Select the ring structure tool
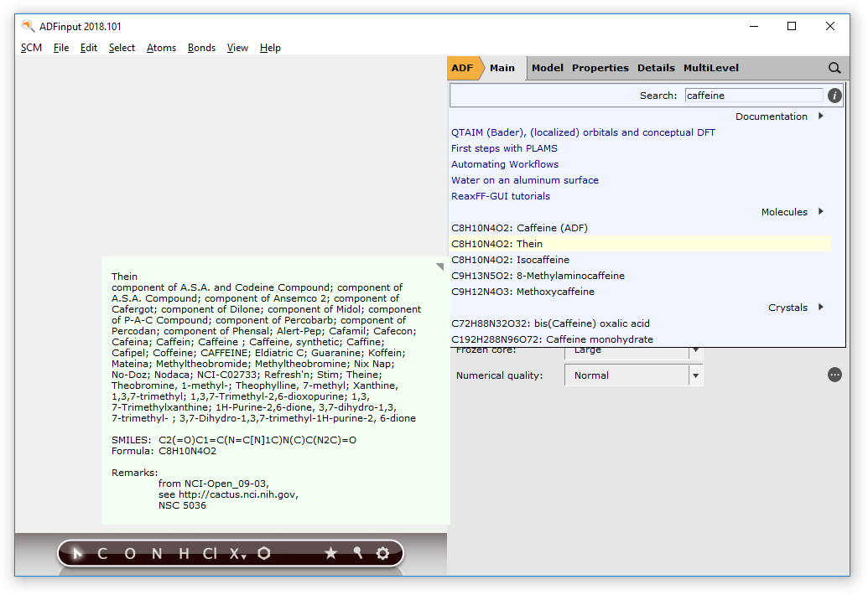This screenshot has width=868, height=595. pyautogui.click(x=264, y=553)
